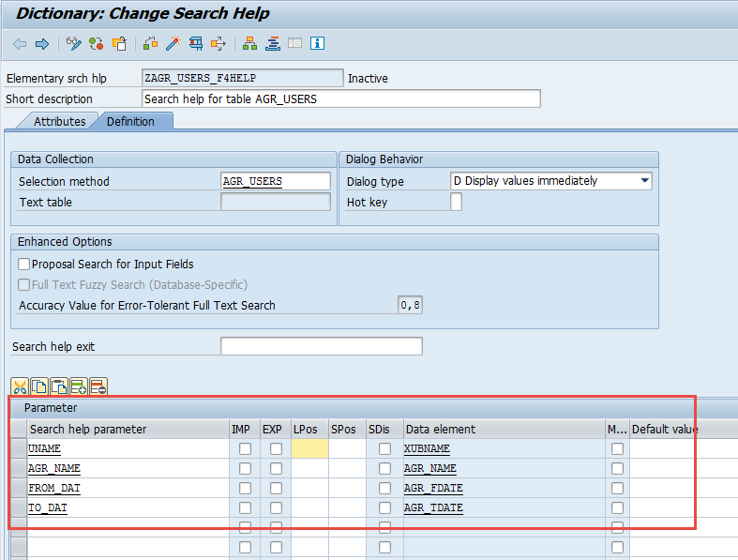The width and height of the screenshot is (738, 560).
Task: Check the EXP box for AGR_NAME
Action: click(277, 468)
